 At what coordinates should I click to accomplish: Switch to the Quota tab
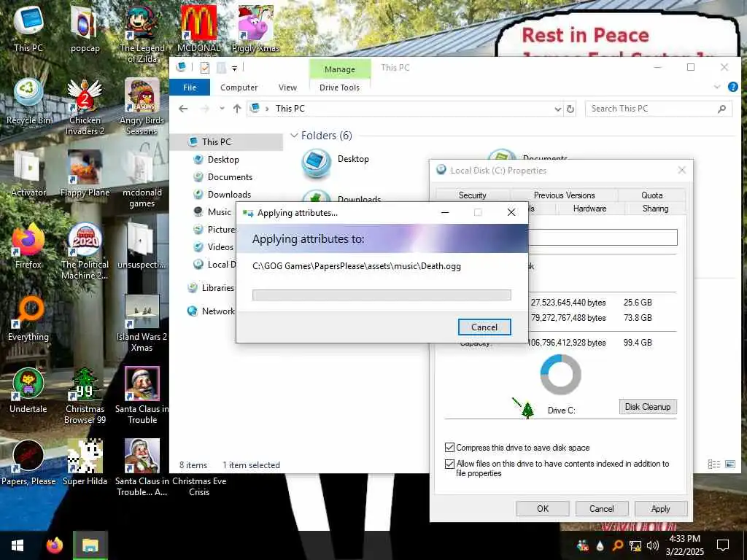(651, 195)
